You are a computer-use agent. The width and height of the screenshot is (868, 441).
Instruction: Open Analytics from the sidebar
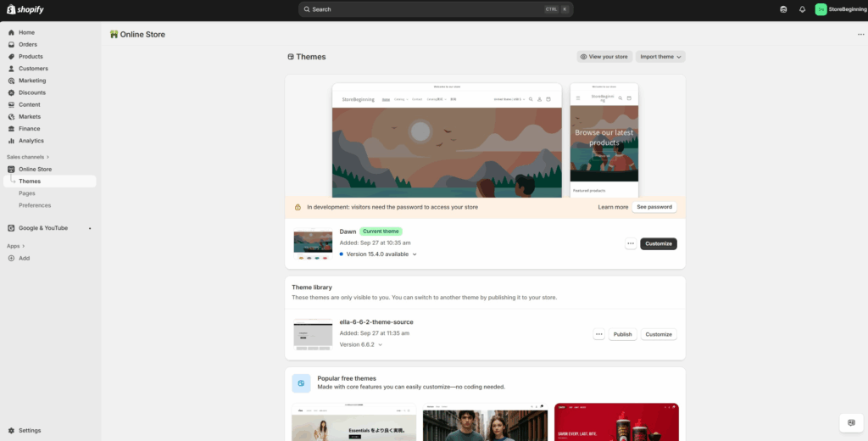pyautogui.click(x=31, y=141)
